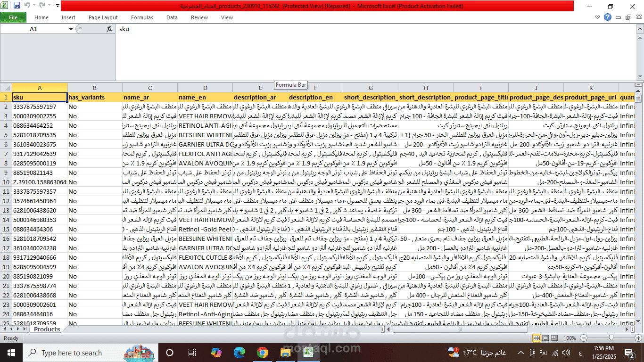Viewport: 644px width, 362px height.
Task: Click the 100% zoom level button
Action: point(570,338)
